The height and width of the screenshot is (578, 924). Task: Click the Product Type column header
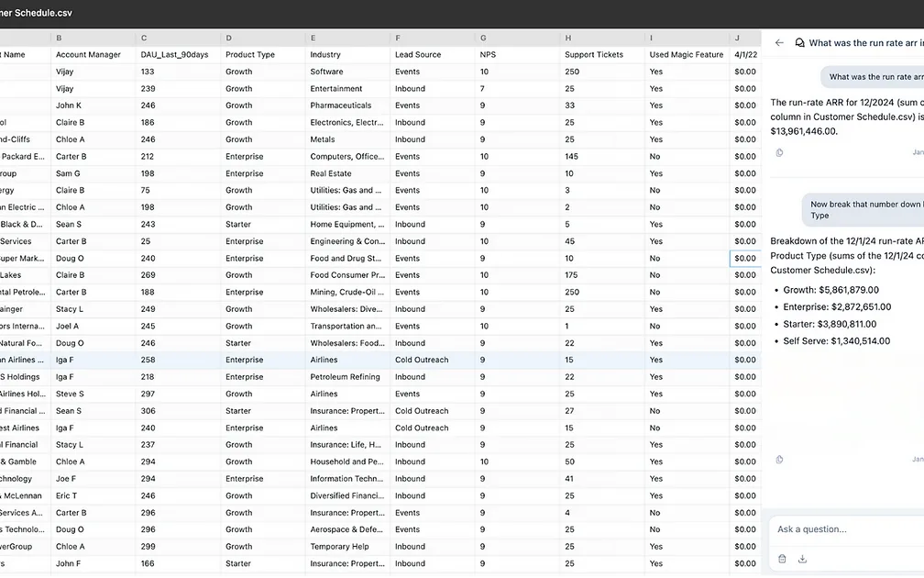(x=250, y=54)
